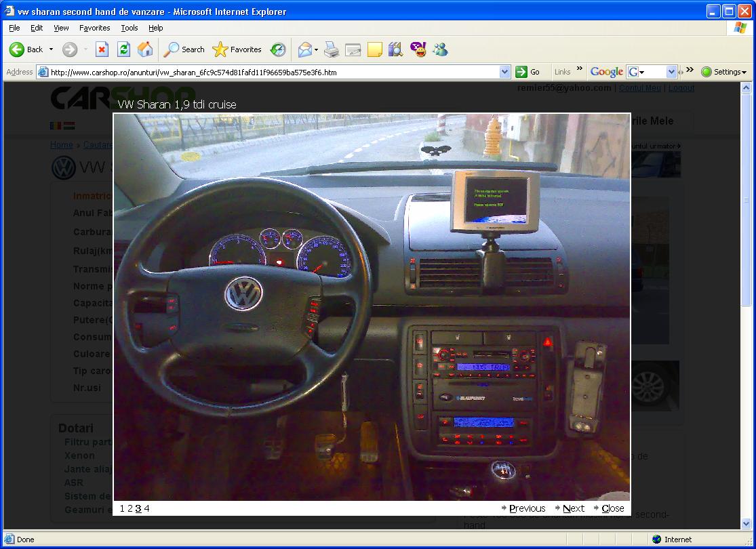
Task: Open the View menu
Action: [x=61, y=28]
